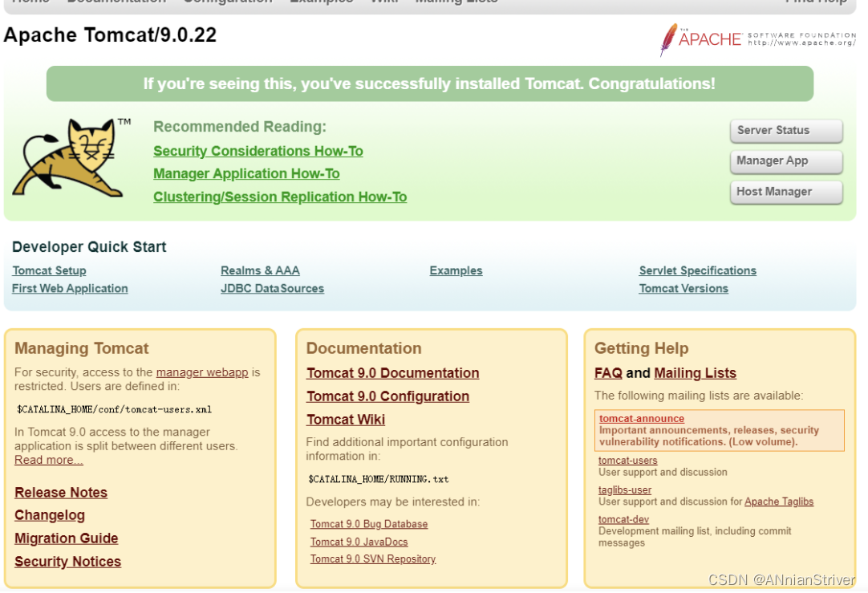This screenshot has height=593, width=868.
Task: Open First Web Application link
Action: (70, 289)
